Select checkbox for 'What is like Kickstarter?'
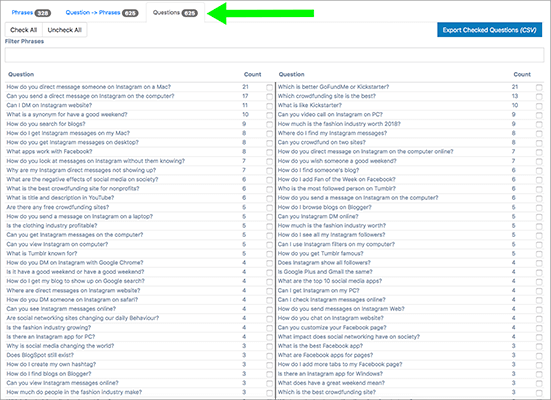This screenshot has width=551, height=400. pyautogui.click(x=539, y=106)
